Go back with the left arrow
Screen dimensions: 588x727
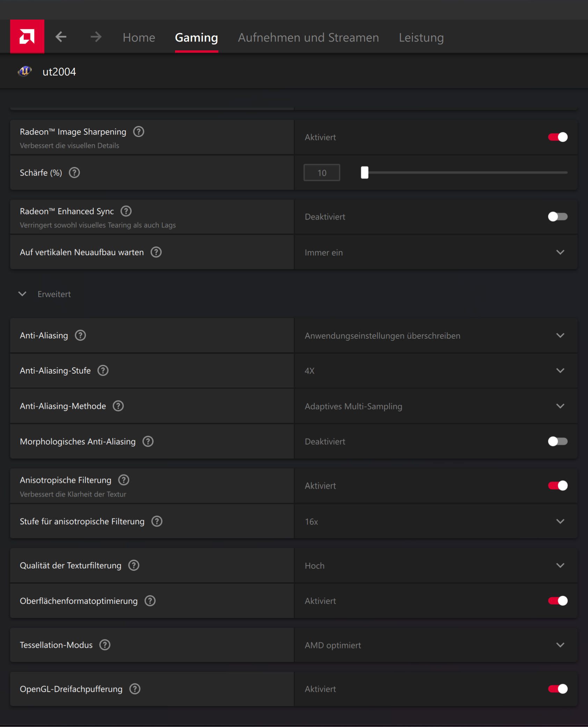pos(61,37)
